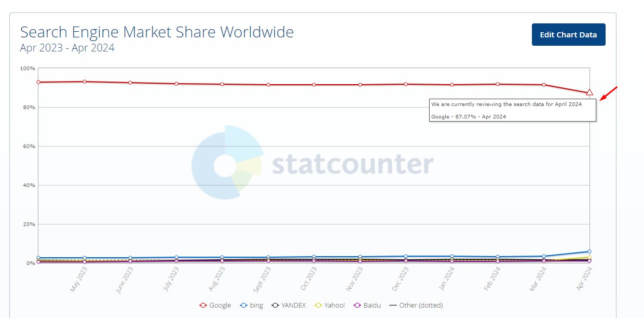
Task: Click Google's Oct 2023 data point
Action: (x=314, y=85)
